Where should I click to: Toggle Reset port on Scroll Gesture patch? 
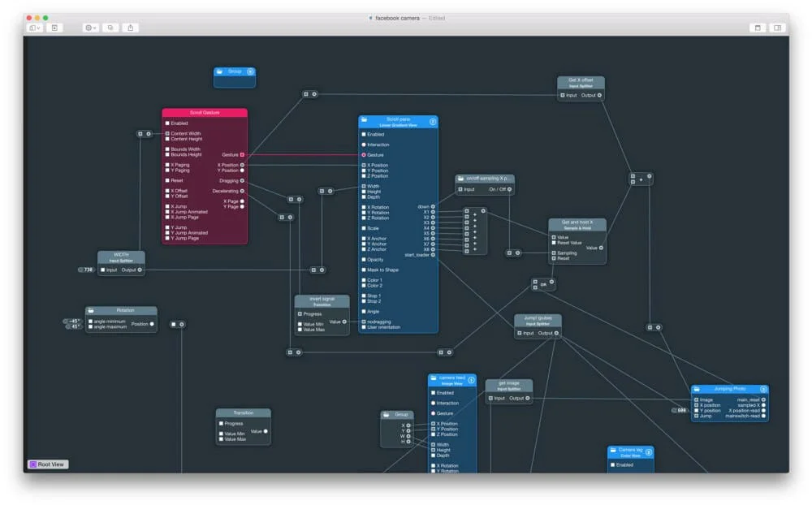(x=167, y=180)
